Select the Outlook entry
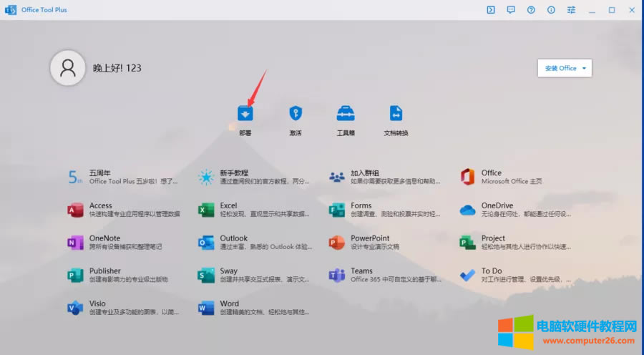This screenshot has width=644, height=355. (x=234, y=238)
